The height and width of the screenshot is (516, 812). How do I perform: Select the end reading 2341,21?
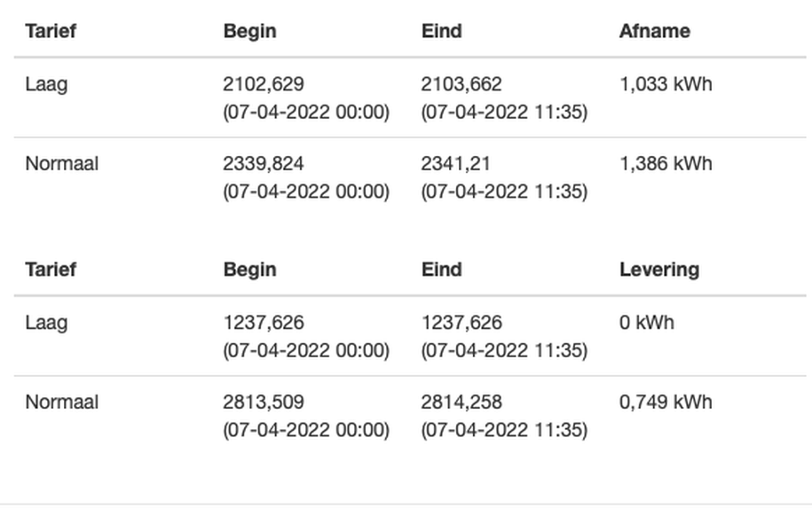pos(456,164)
